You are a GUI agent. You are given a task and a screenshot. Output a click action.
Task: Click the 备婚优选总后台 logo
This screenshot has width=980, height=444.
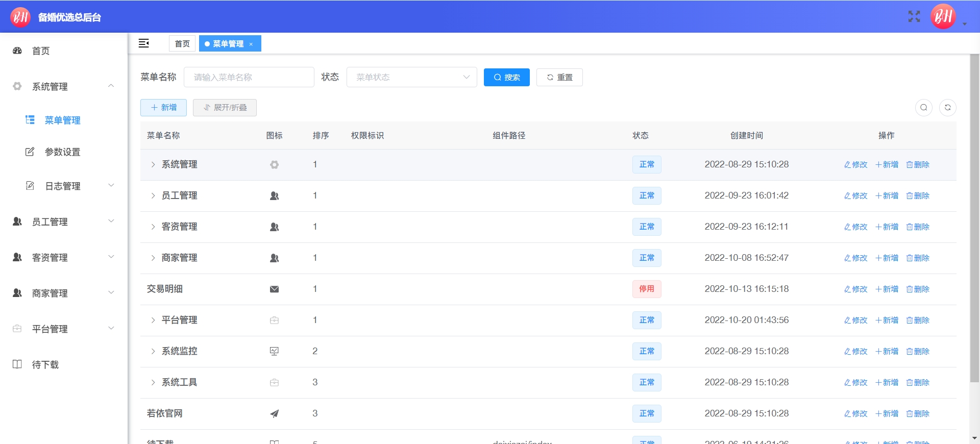[20, 17]
